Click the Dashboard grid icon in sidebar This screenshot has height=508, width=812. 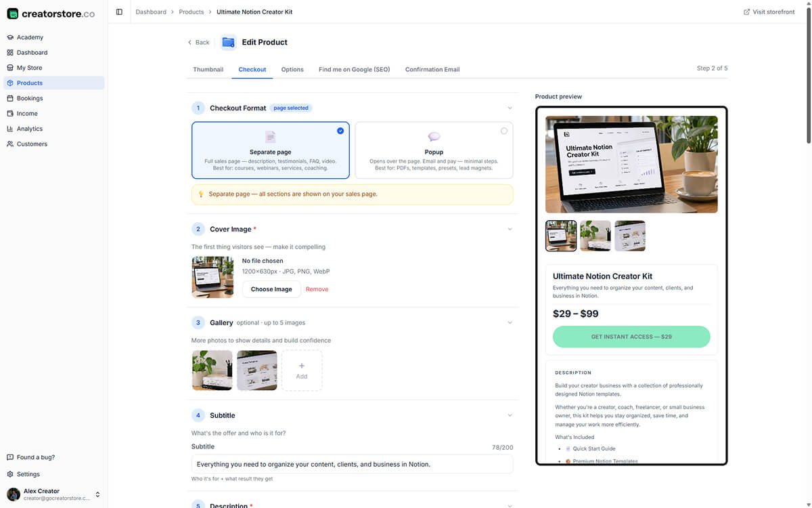10,52
